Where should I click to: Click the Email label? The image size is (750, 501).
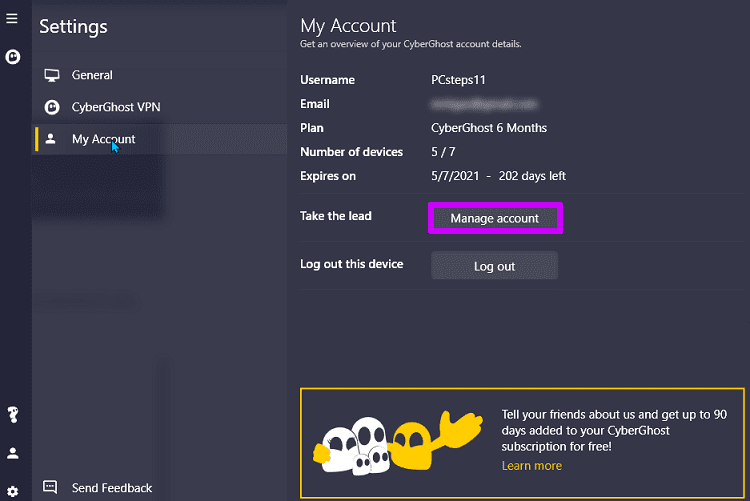pos(315,104)
